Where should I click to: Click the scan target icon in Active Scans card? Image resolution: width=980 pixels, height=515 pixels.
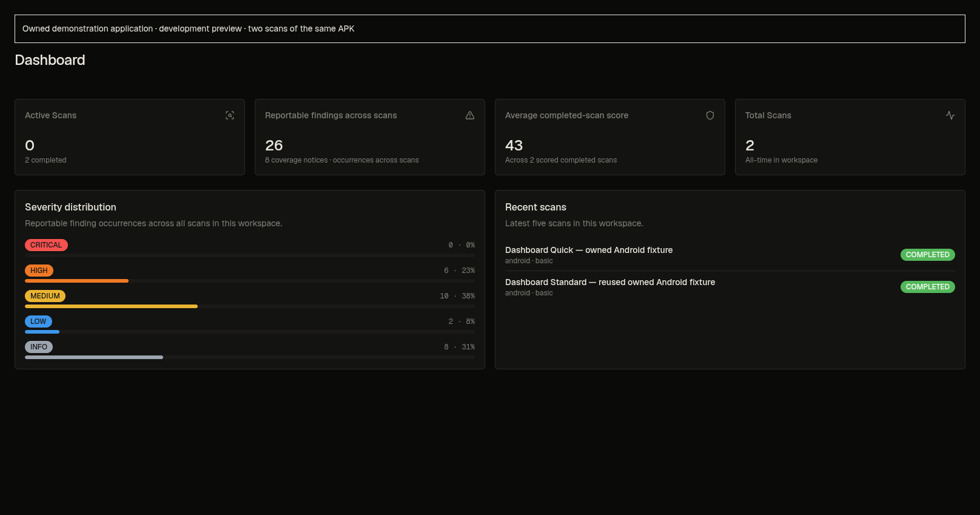coord(230,115)
